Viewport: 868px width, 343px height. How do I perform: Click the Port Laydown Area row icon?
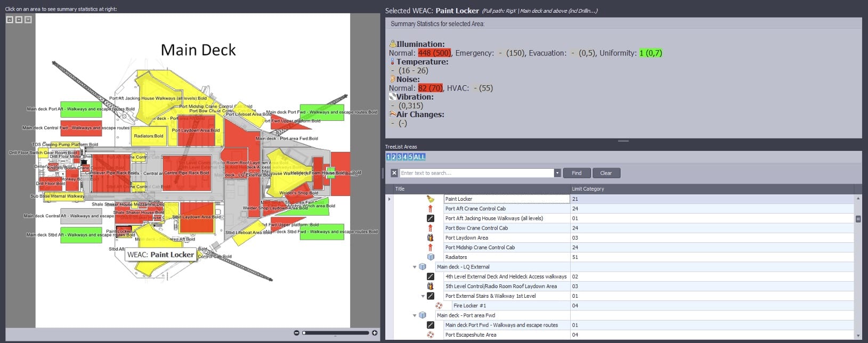point(431,238)
